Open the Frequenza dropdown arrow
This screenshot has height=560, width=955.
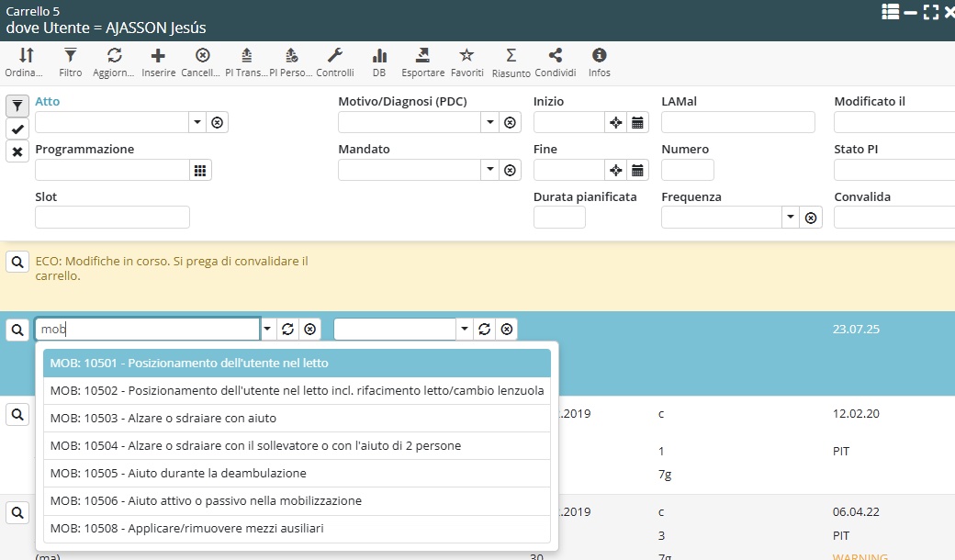(x=791, y=218)
